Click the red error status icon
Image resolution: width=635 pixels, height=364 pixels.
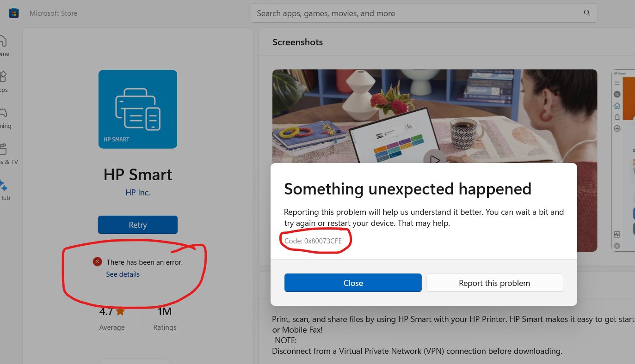point(97,262)
